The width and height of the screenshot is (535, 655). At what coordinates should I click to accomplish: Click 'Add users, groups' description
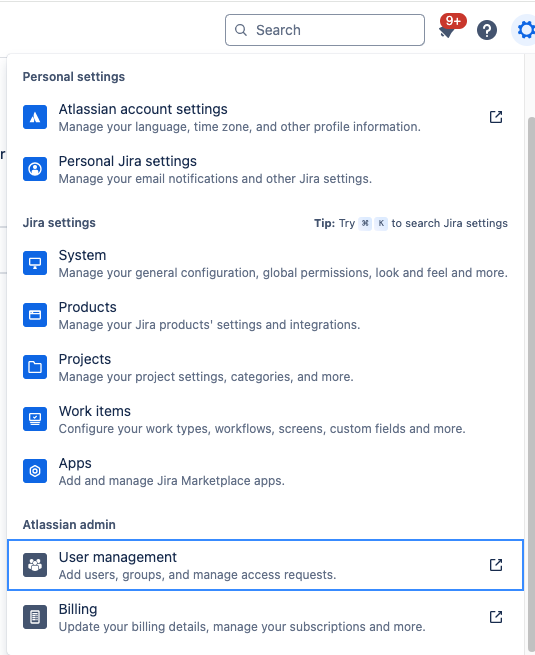click(x=198, y=575)
